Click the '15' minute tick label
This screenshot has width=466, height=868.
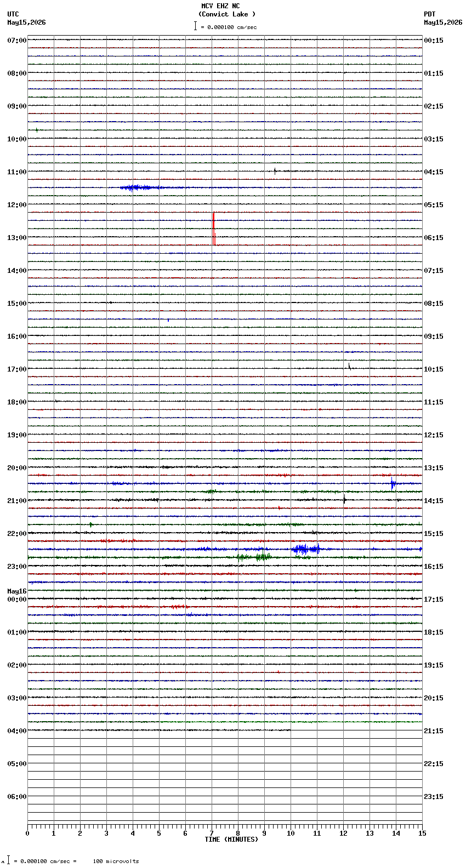point(422,833)
